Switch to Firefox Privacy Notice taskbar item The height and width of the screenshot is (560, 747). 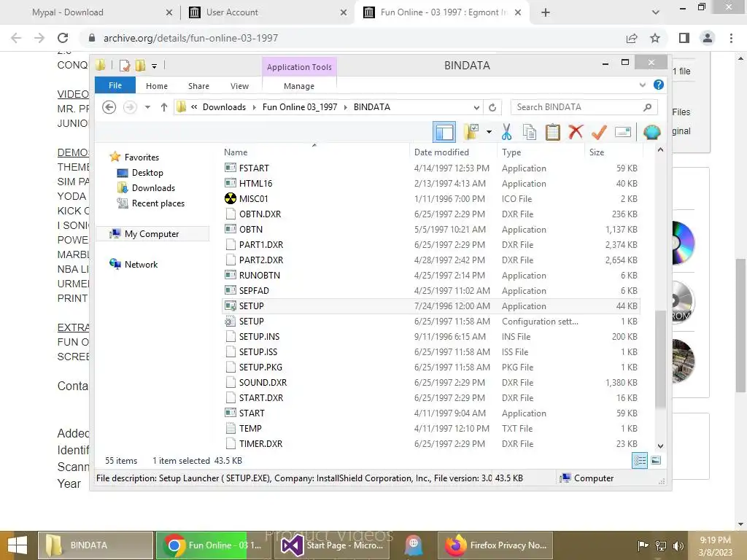point(496,545)
